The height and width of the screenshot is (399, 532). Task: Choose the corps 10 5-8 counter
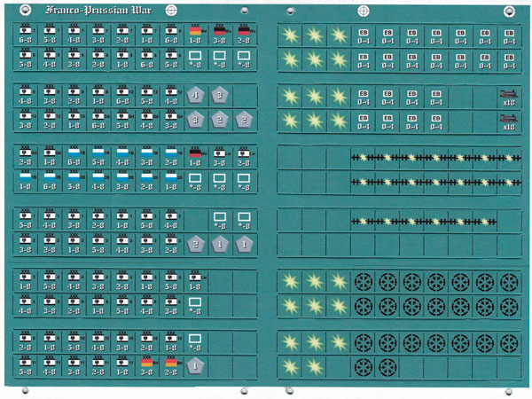pyautogui.click(x=74, y=342)
